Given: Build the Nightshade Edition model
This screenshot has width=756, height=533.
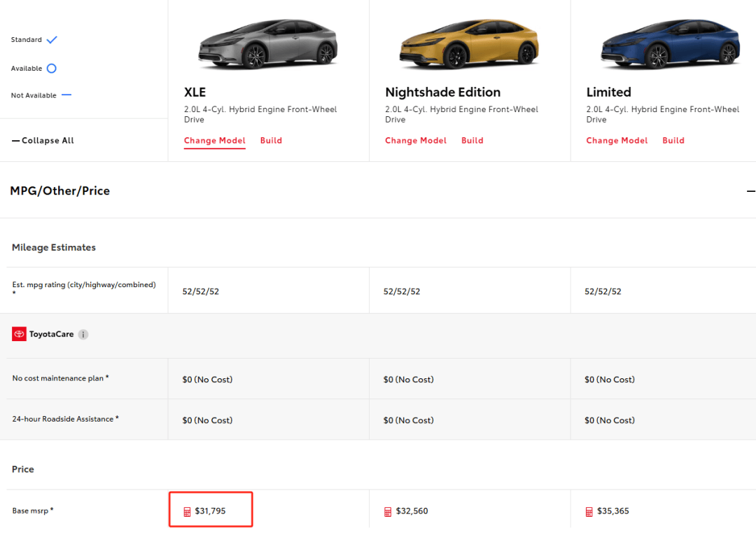Looking at the screenshot, I should coord(472,141).
